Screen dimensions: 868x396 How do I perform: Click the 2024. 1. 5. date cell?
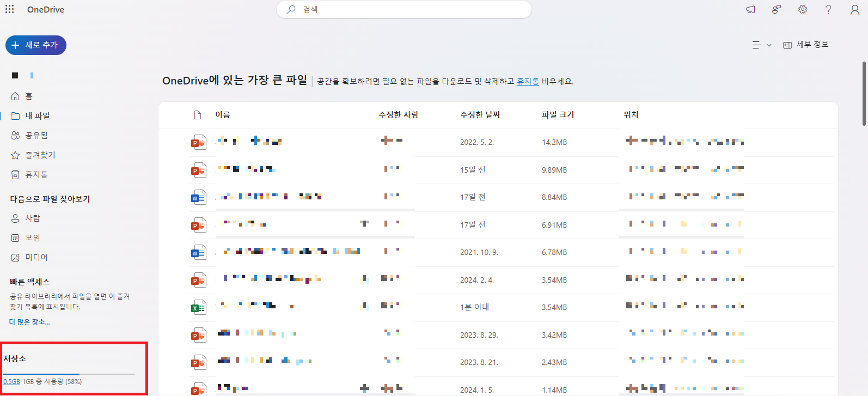[x=477, y=390]
